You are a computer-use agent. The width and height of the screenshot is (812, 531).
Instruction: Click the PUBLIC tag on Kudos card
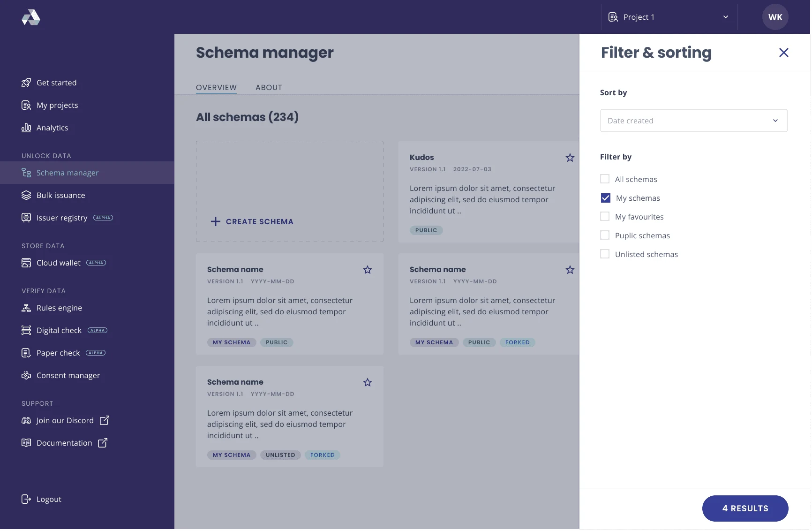point(426,230)
